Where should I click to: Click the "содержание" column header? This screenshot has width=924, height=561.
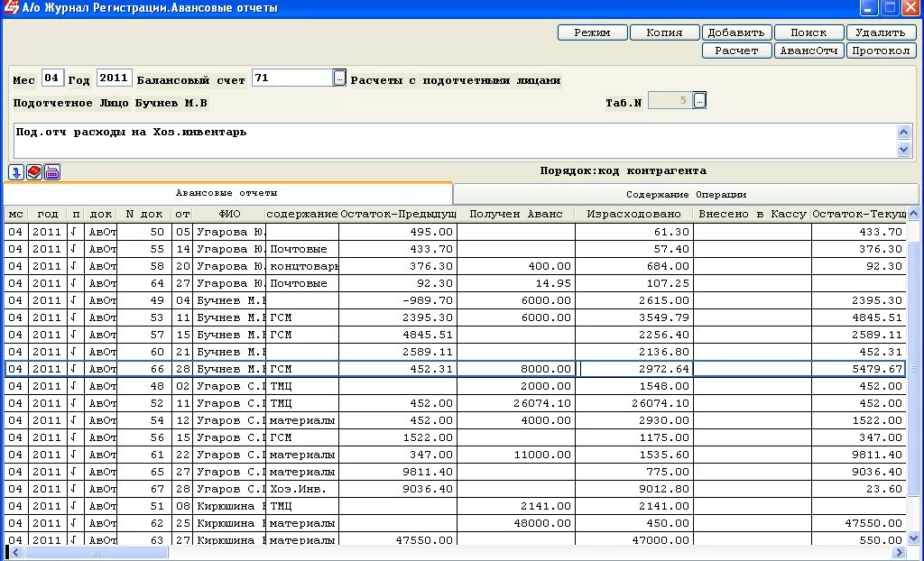pyautogui.click(x=302, y=214)
